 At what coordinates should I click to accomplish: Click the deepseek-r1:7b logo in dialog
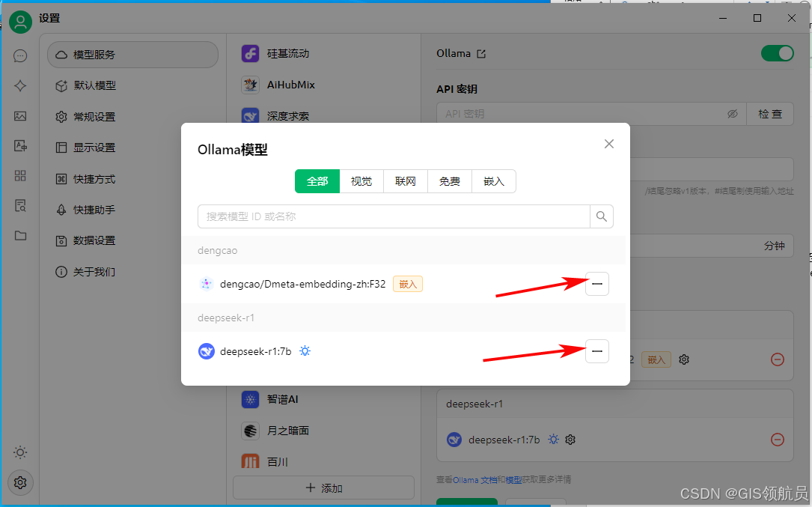(x=207, y=351)
